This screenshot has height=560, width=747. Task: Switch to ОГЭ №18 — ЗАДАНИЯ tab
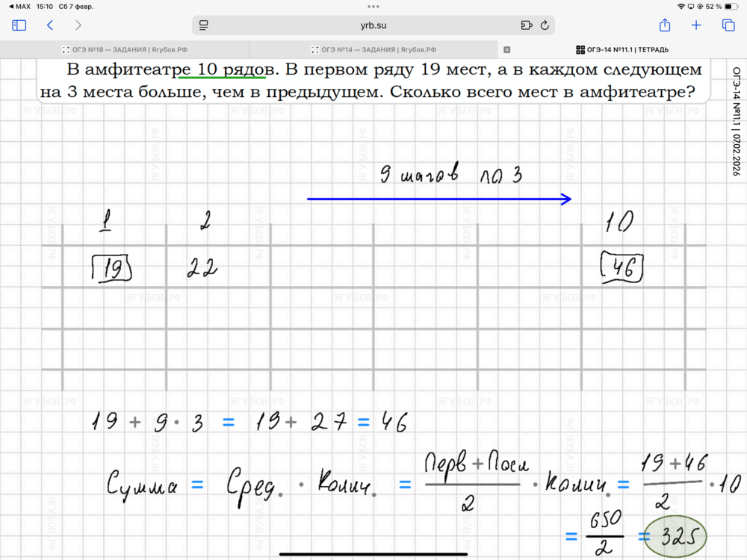(123, 50)
